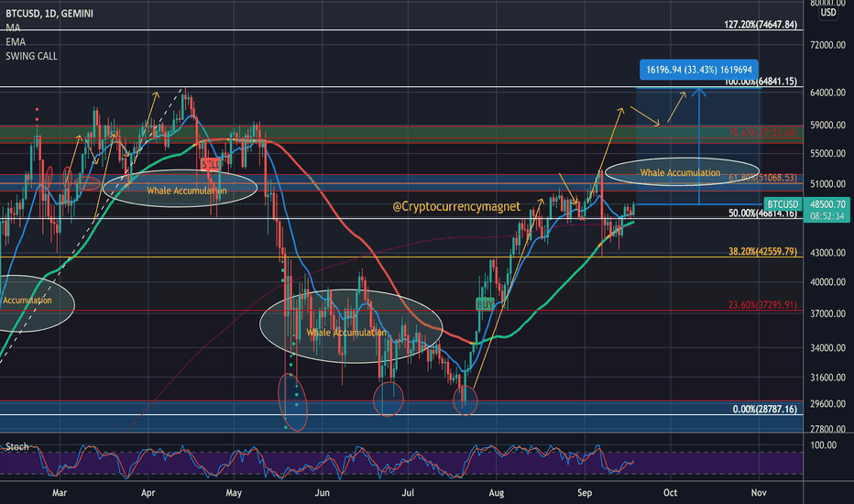854x504 pixels.
Task: Click the 29600.00 price axis label
Action: pos(827,404)
